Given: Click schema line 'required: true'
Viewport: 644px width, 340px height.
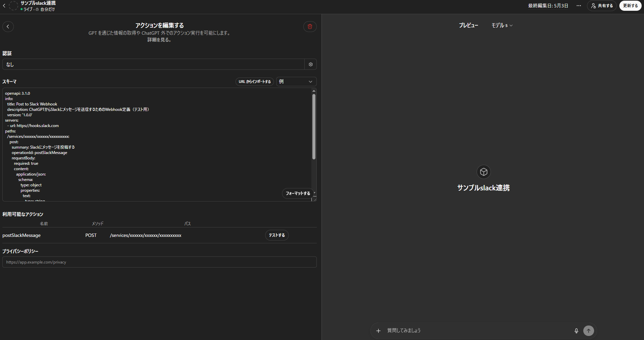Looking at the screenshot, I should (x=26, y=163).
